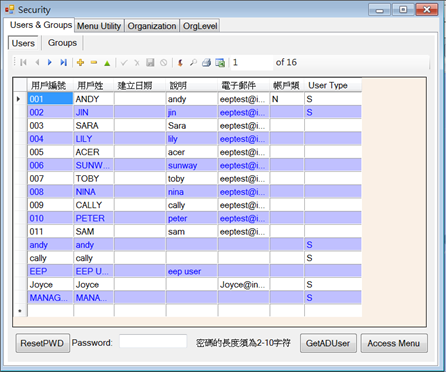Click the new-row asterisk selector at grid bottom
This screenshot has height=372, width=446.
(20, 311)
